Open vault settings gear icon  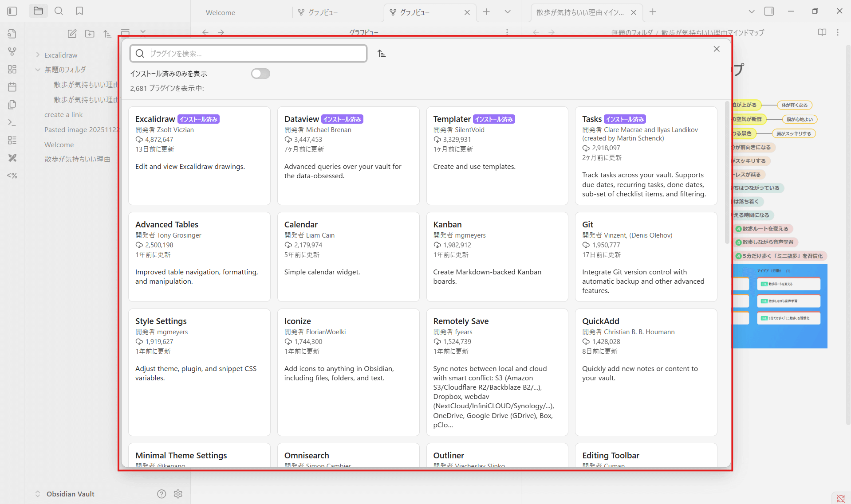178,494
